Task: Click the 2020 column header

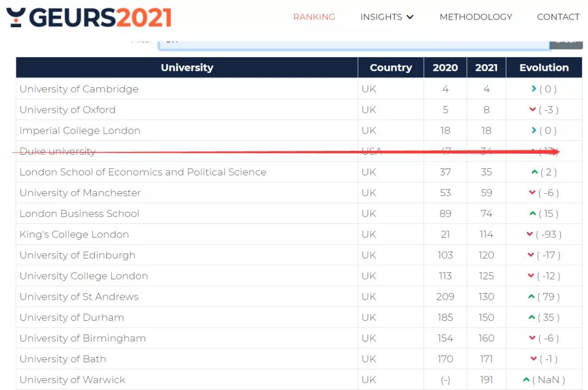Action: [x=445, y=68]
